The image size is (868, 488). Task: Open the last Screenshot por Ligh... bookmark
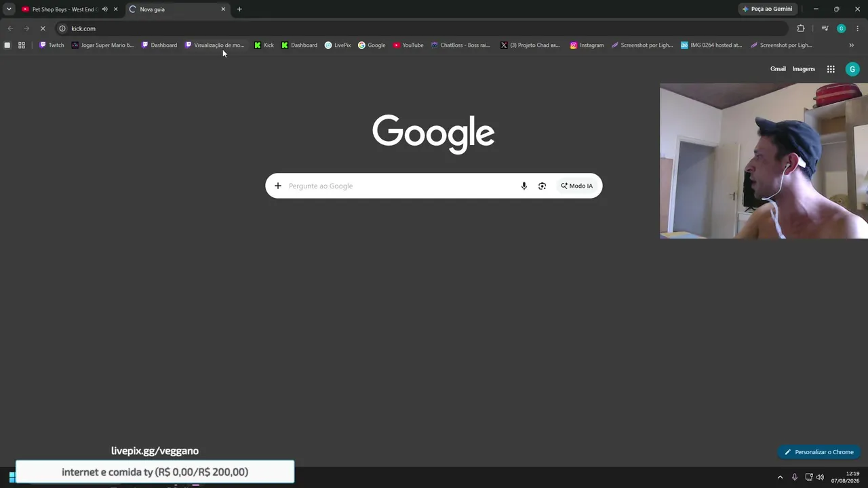[781, 45]
